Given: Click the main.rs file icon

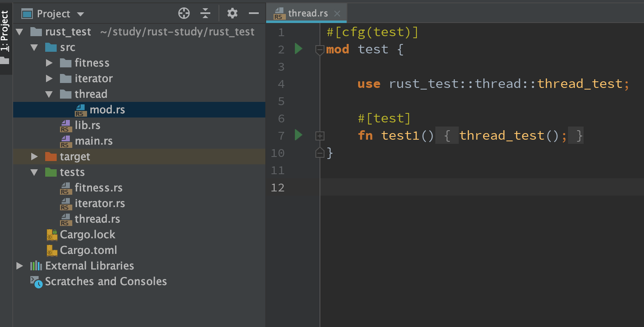Looking at the screenshot, I should 66,141.
